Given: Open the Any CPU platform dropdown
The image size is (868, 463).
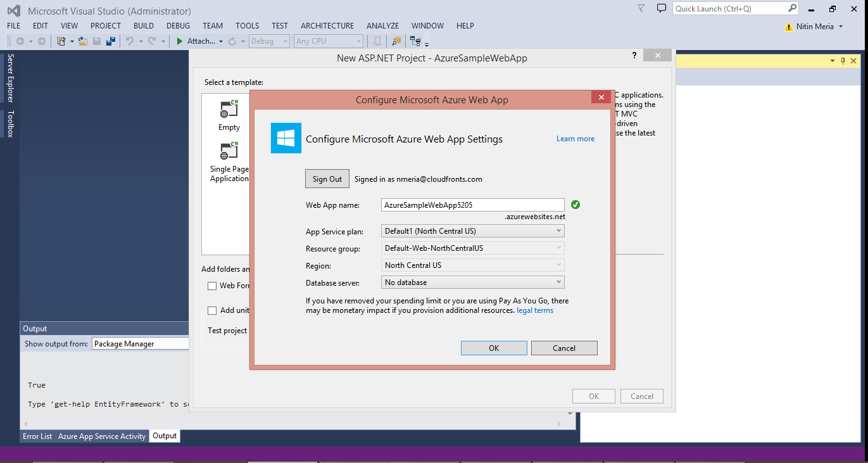Looking at the screenshot, I should click(329, 41).
